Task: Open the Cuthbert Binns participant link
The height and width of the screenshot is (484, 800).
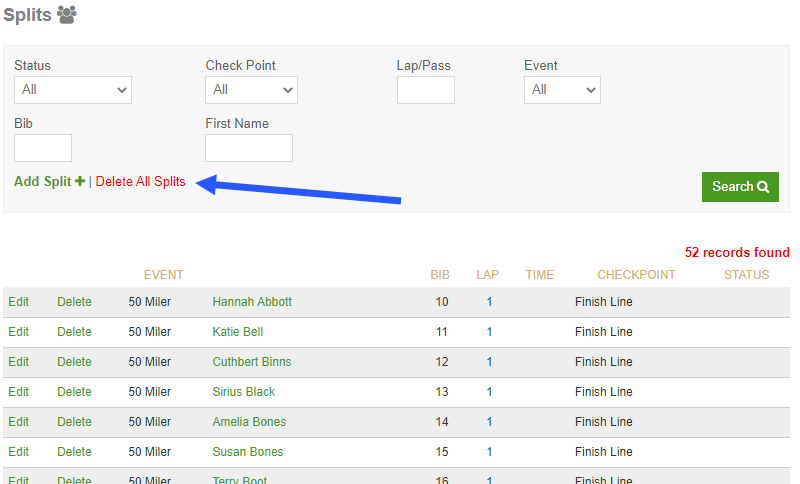Action: click(252, 362)
